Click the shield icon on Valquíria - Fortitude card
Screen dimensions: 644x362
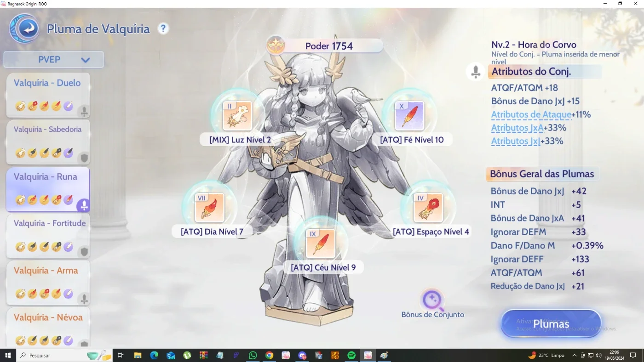click(x=84, y=252)
